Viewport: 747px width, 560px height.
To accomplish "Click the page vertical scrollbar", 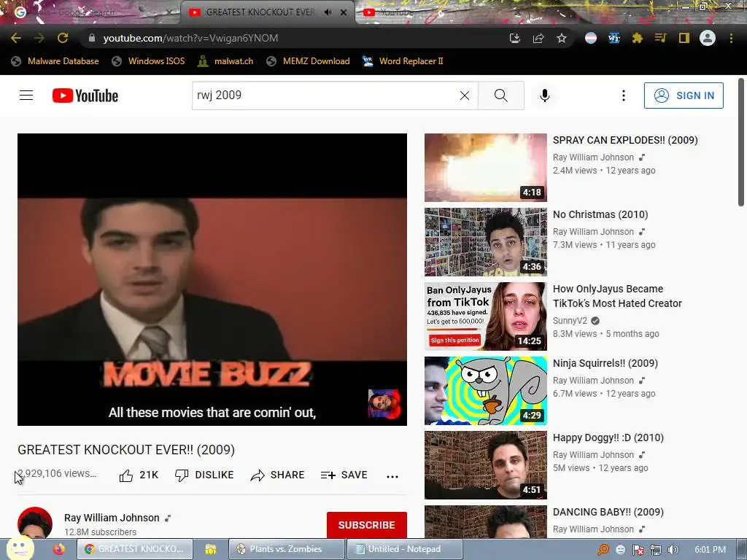I will (x=741, y=143).
